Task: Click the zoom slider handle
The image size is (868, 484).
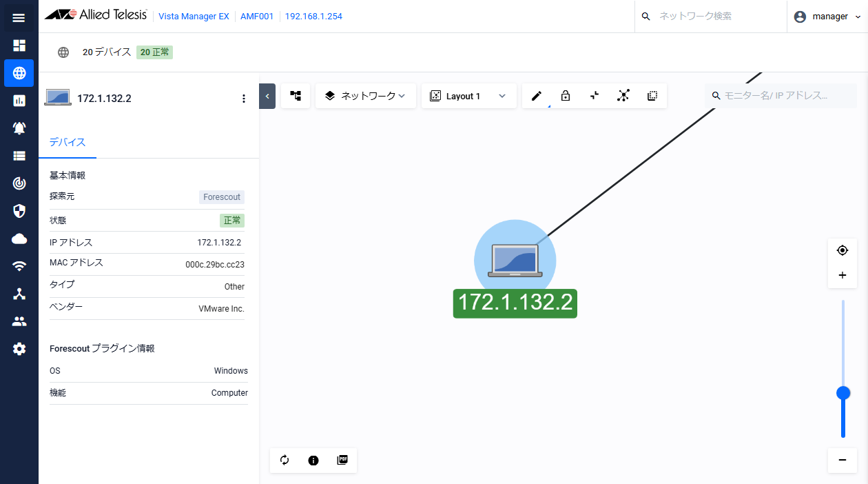Action: tap(843, 393)
